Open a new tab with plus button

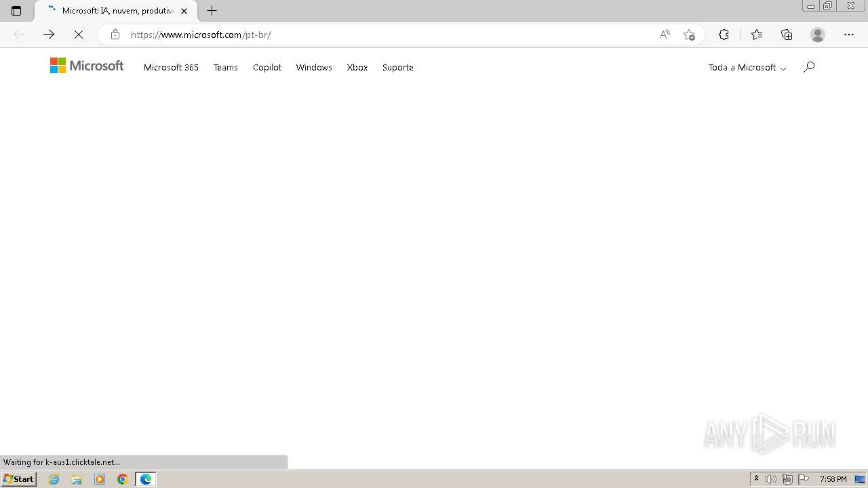tap(212, 11)
